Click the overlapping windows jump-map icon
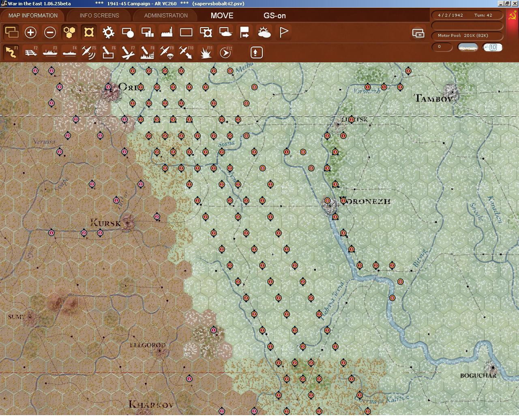The width and height of the screenshot is (519, 420). pyautogui.click(x=11, y=32)
